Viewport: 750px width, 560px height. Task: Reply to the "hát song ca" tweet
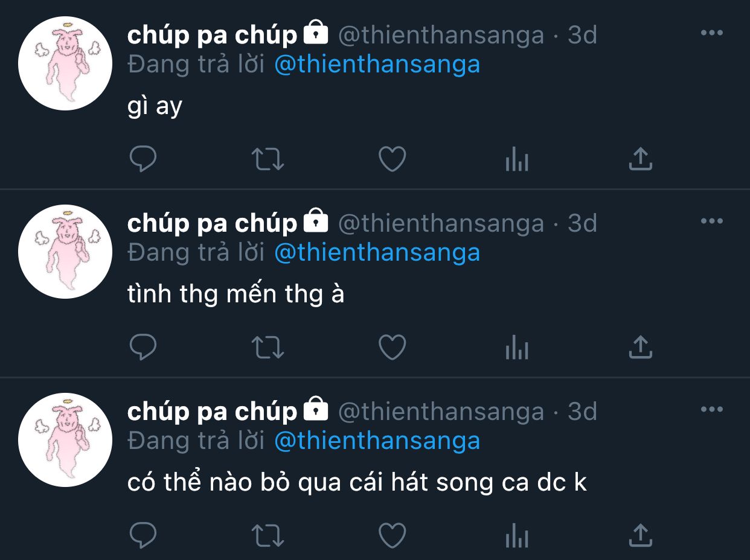(x=143, y=535)
